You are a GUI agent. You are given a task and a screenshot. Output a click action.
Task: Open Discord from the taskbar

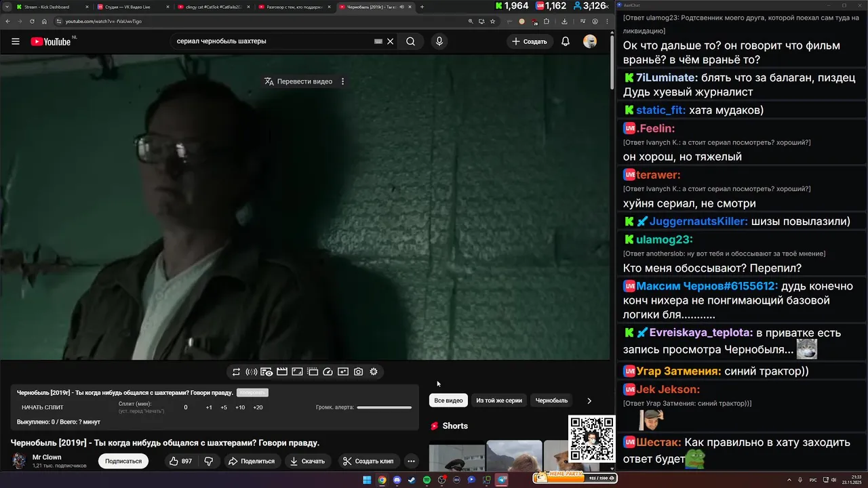coord(397,480)
